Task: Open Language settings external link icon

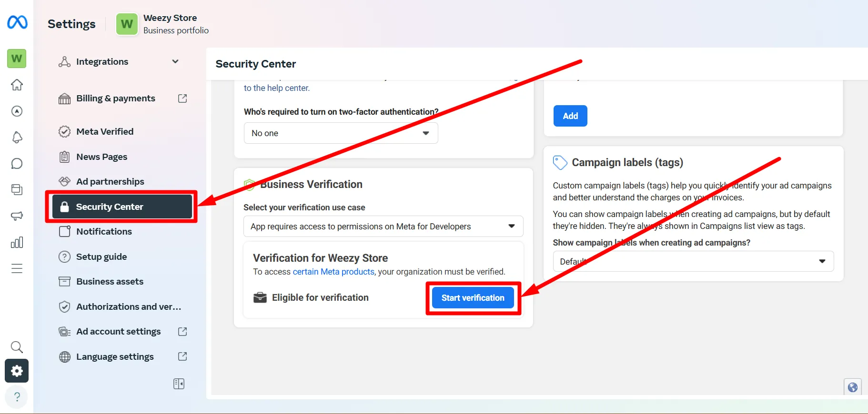Action: pyautogui.click(x=182, y=356)
